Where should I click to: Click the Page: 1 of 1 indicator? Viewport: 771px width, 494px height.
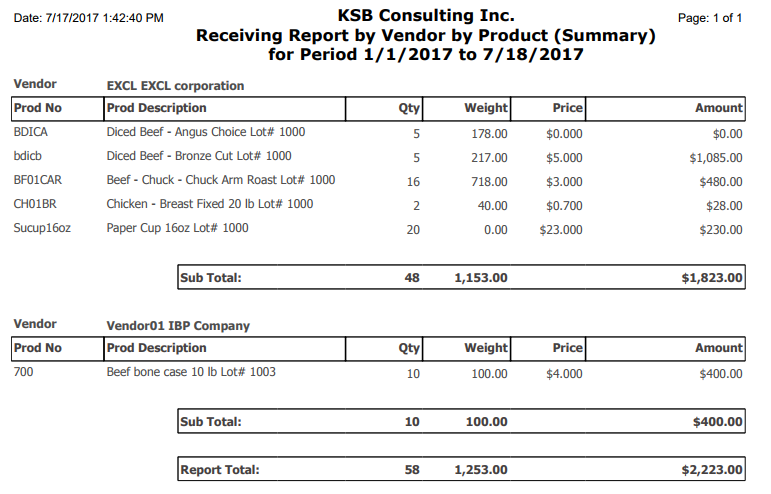(x=710, y=18)
